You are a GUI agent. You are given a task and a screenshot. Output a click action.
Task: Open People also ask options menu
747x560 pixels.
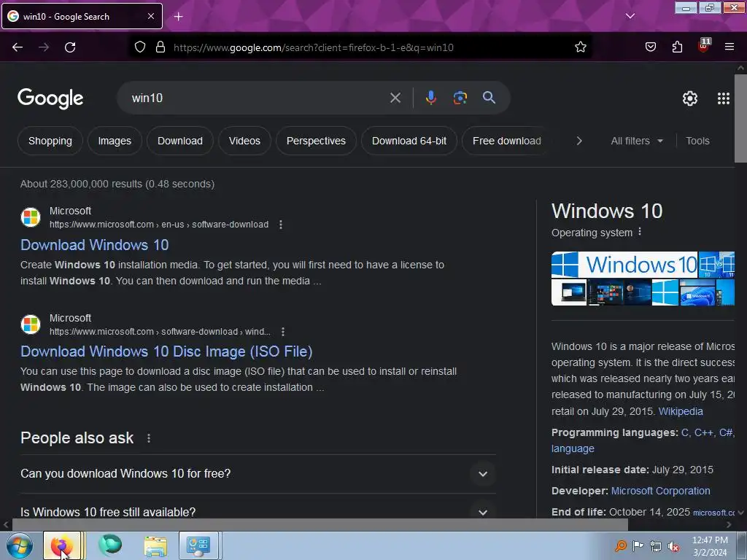[x=149, y=438]
